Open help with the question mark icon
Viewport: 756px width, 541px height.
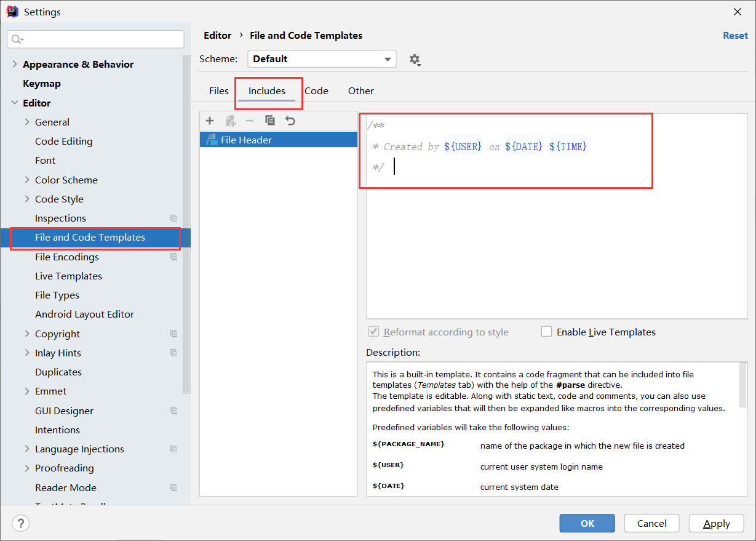tap(20, 524)
